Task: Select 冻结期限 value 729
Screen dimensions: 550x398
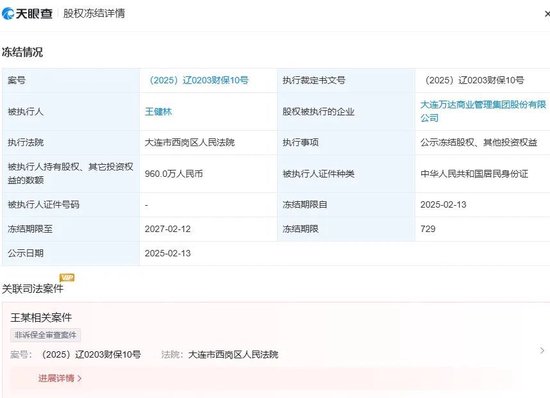Action: point(428,229)
